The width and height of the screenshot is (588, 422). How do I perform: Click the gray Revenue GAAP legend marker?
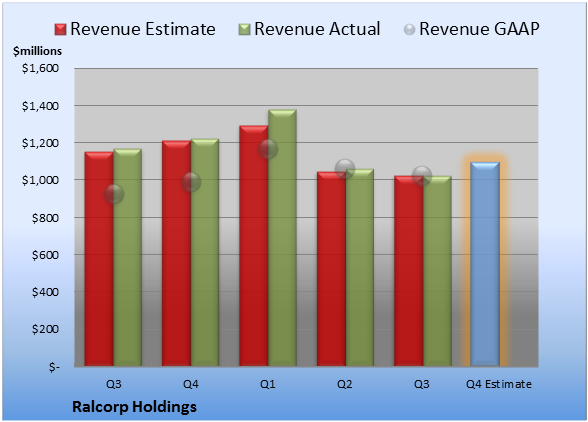click(410, 30)
